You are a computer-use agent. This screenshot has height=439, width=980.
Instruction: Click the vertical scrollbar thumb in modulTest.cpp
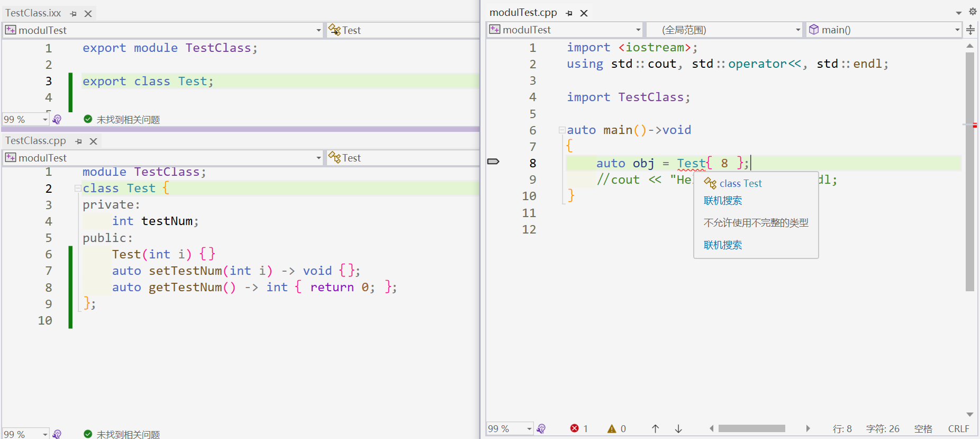point(970,172)
